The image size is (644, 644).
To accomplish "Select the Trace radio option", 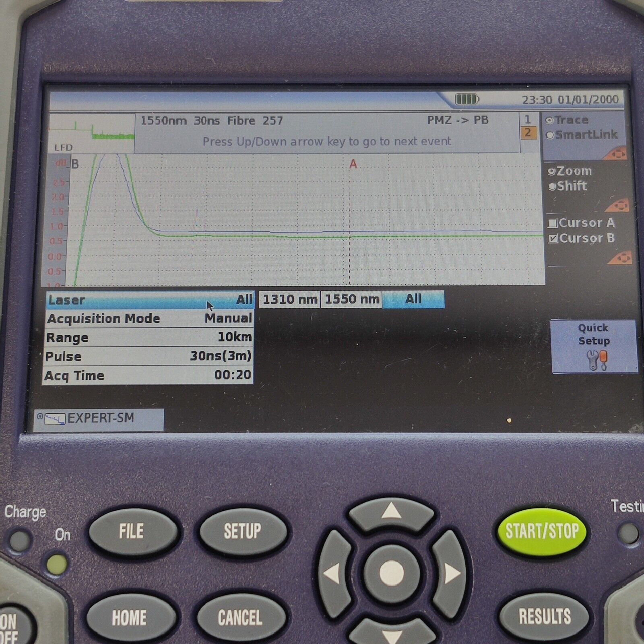I will pos(550,120).
